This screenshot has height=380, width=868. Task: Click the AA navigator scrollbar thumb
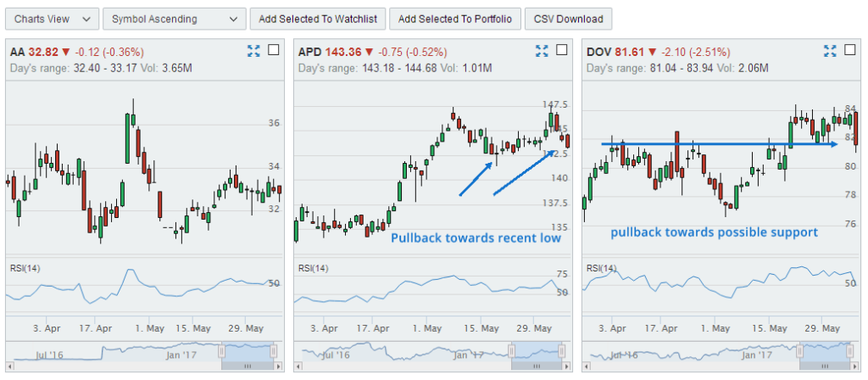pos(248,366)
